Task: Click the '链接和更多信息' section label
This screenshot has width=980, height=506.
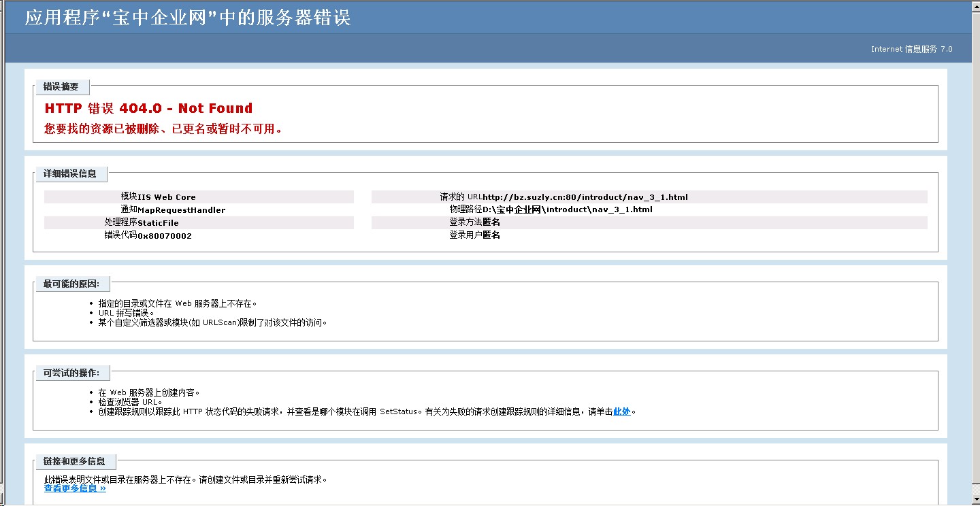Action: [x=75, y=461]
